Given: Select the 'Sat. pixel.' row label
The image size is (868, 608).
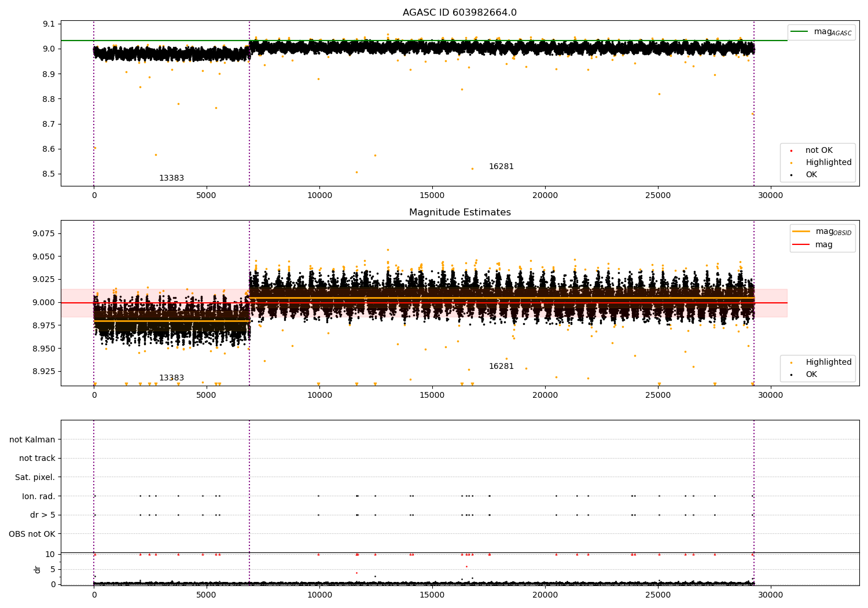Looking at the screenshot, I should [x=35, y=477].
